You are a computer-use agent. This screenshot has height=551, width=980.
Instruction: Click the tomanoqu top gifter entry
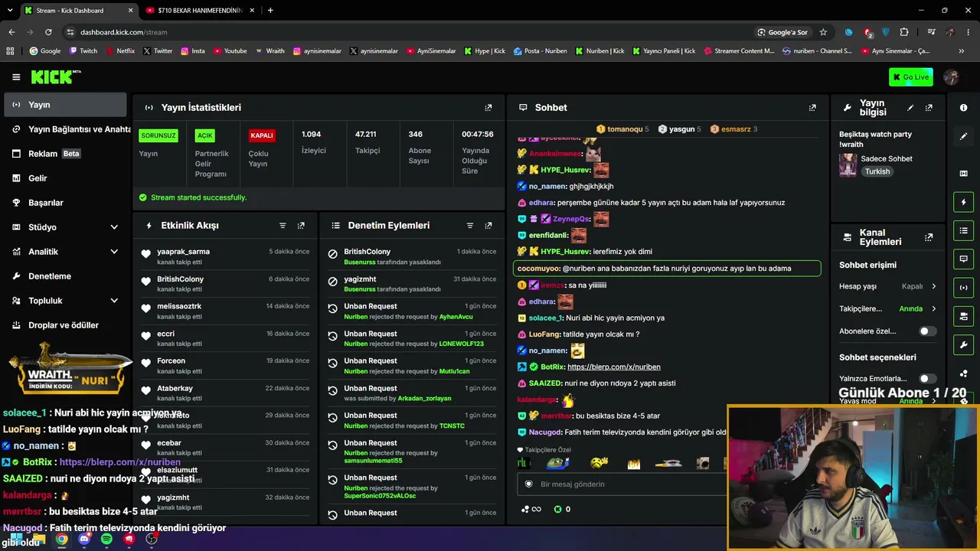pyautogui.click(x=622, y=129)
